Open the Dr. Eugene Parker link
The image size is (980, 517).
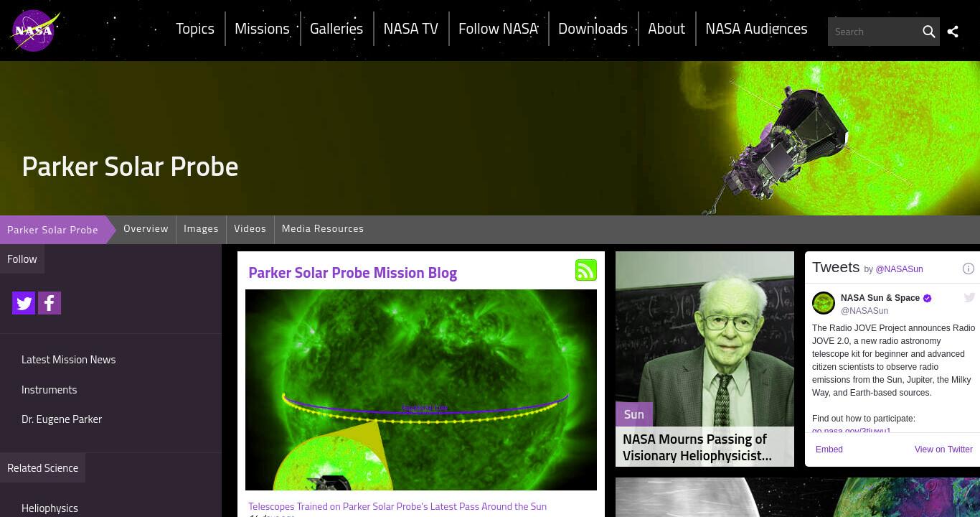pos(62,419)
